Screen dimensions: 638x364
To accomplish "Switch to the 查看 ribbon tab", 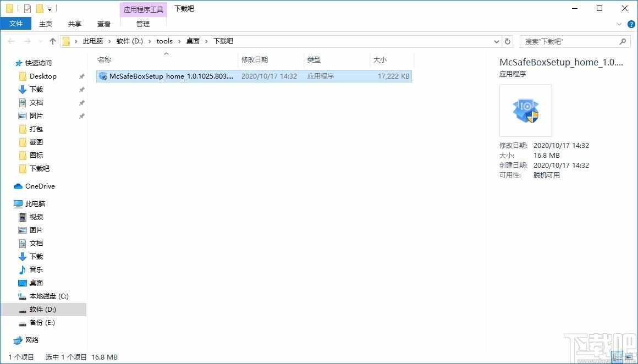I will coord(104,24).
